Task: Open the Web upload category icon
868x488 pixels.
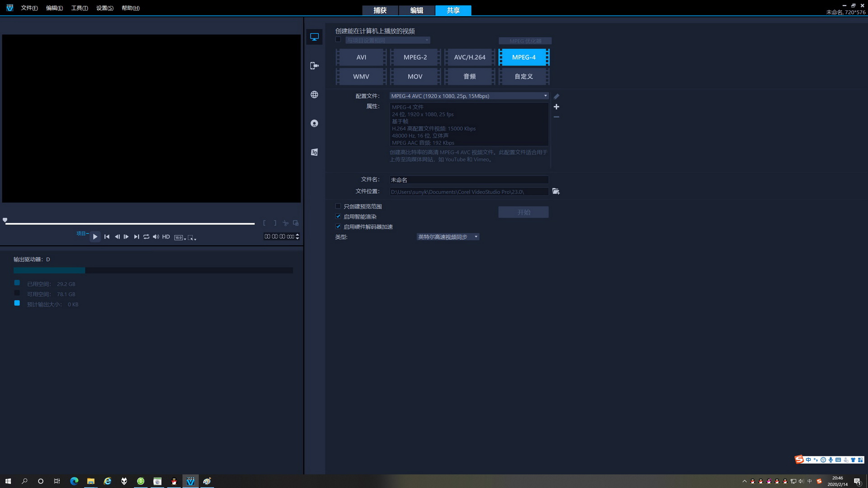Action: 314,94
